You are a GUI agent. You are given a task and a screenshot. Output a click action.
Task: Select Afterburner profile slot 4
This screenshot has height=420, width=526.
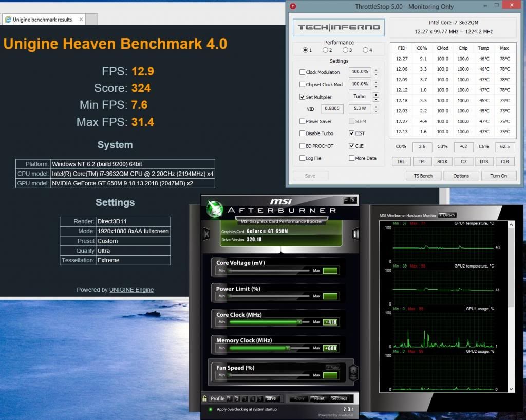click(252, 398)
